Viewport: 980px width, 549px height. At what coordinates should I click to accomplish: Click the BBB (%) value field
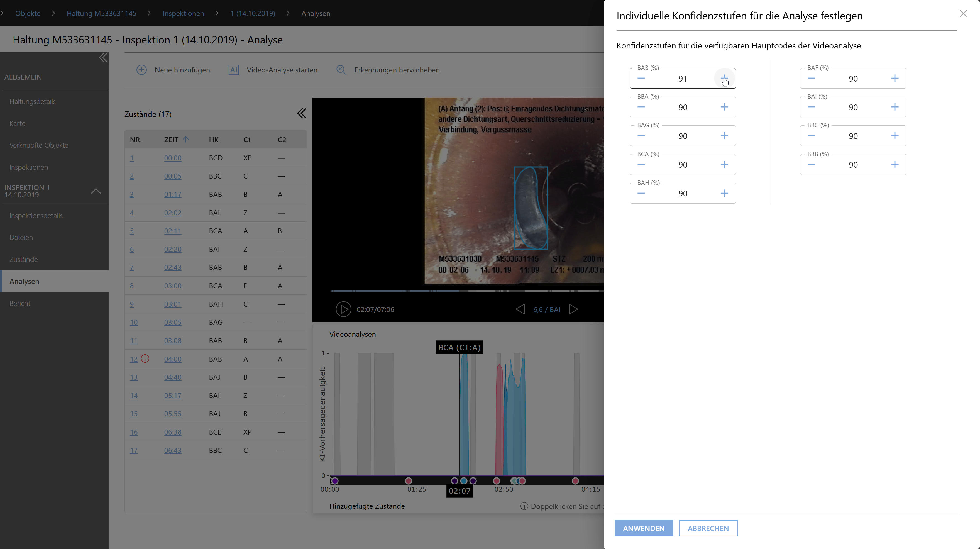coord(853,165)
